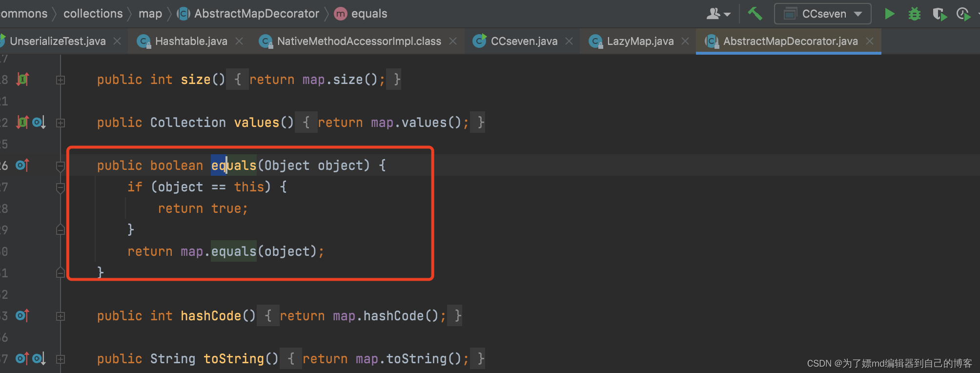980x373 pixels.
Task: Click the Collection return type
Action: [x=188, y=122]
